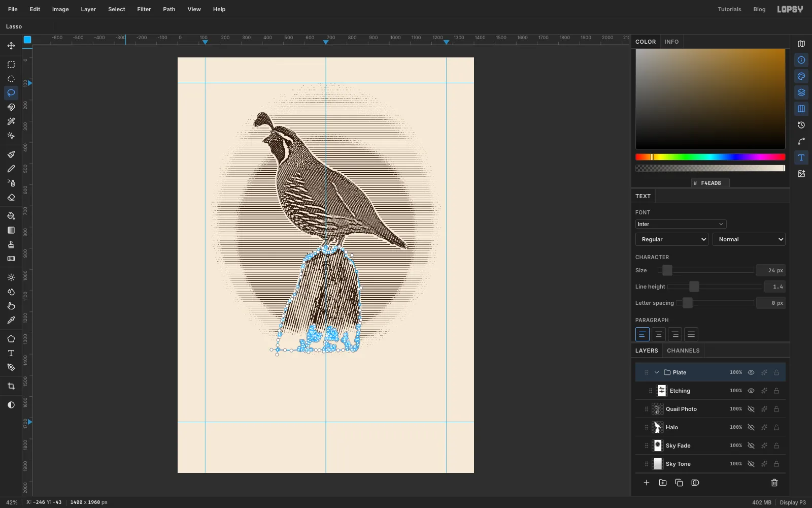Collapse the Plate layer group

(x=657, y=372)
